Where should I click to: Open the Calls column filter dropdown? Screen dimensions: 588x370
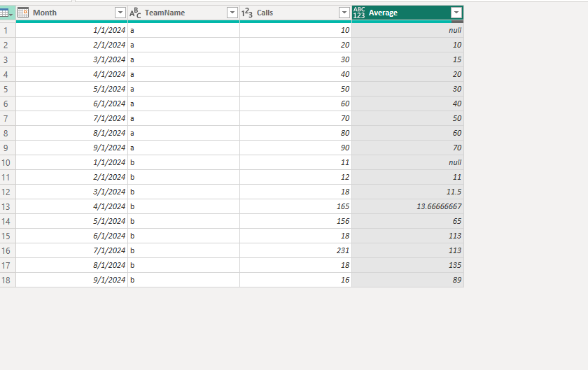click(x=344, y=13)
